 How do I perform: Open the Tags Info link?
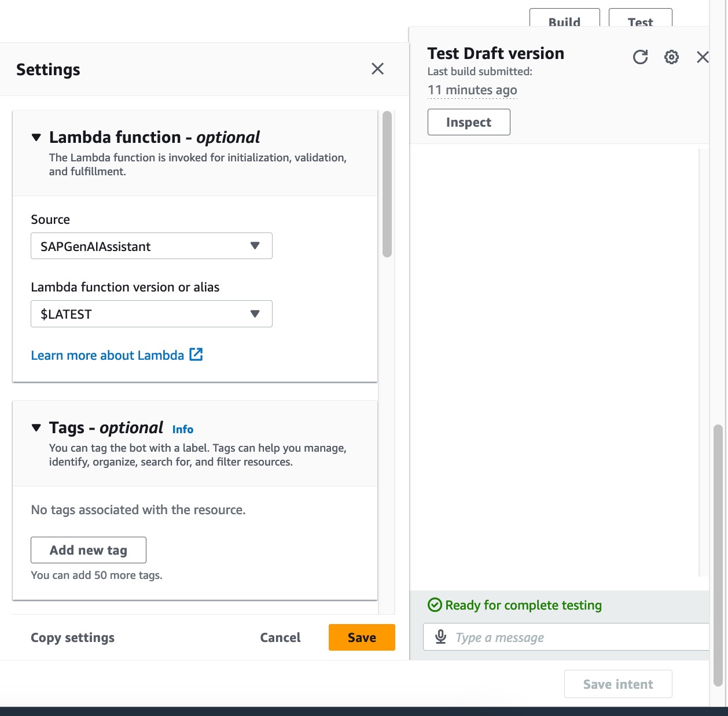click(x=183, y=429)
